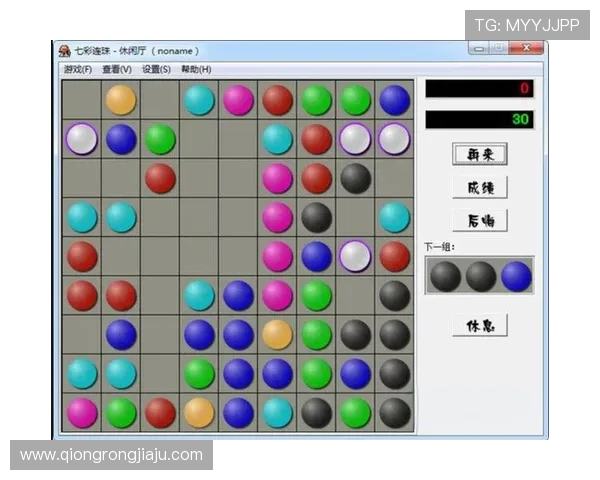Click the 休息 rest button

[480, 325]
